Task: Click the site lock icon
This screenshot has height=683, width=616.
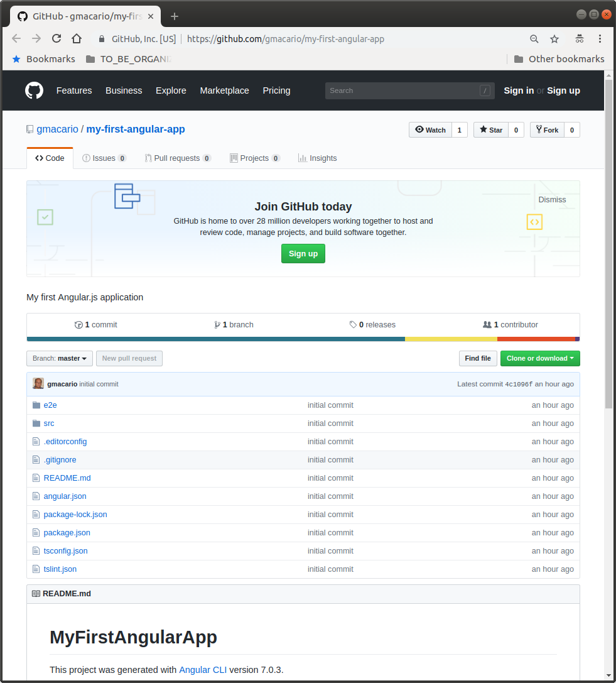Action: [102, 39]
